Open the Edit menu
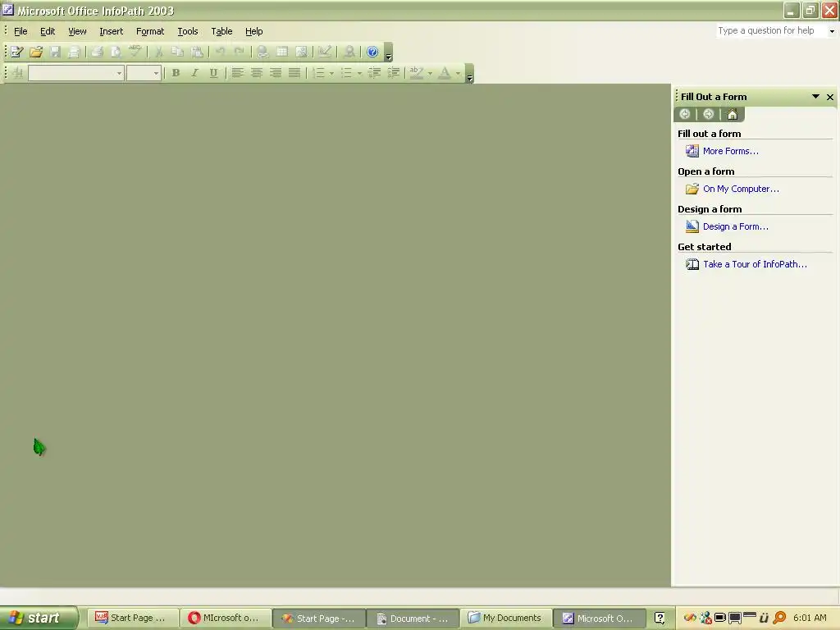 pyautogui.click(x=48, y=31)
